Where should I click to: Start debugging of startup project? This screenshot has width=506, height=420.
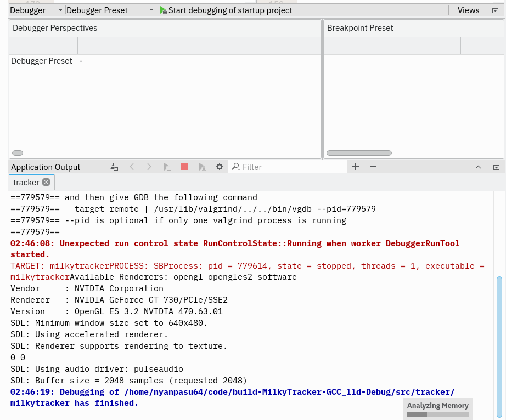click(226, 10)
